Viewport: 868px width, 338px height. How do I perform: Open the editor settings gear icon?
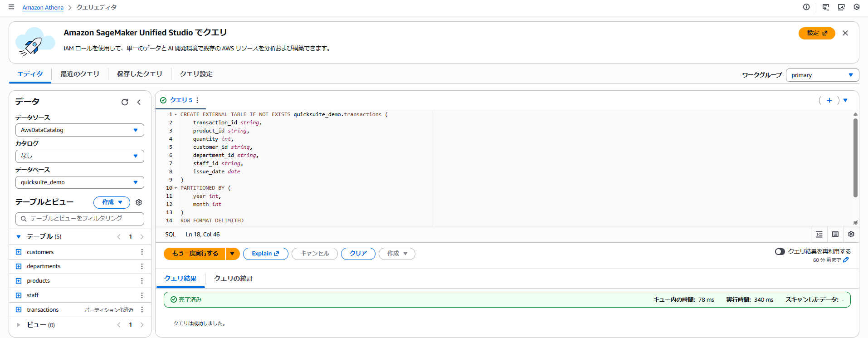pos(851,234)
